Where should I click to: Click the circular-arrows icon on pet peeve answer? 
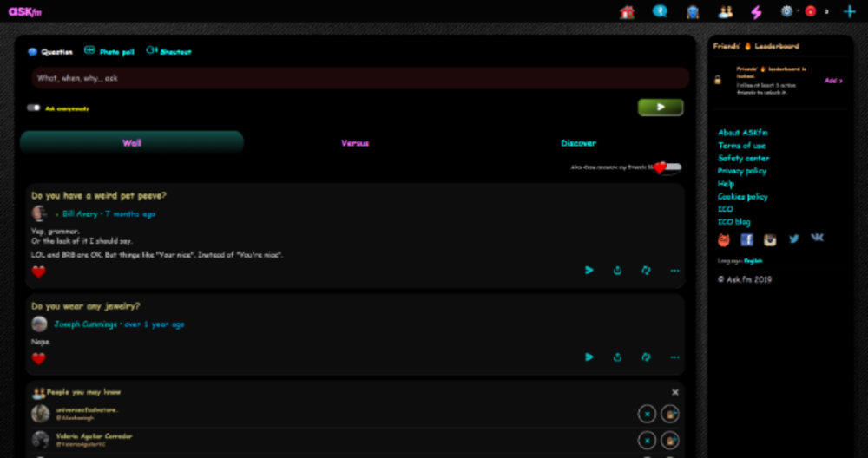pyautogui.click(x=646, y=271)
